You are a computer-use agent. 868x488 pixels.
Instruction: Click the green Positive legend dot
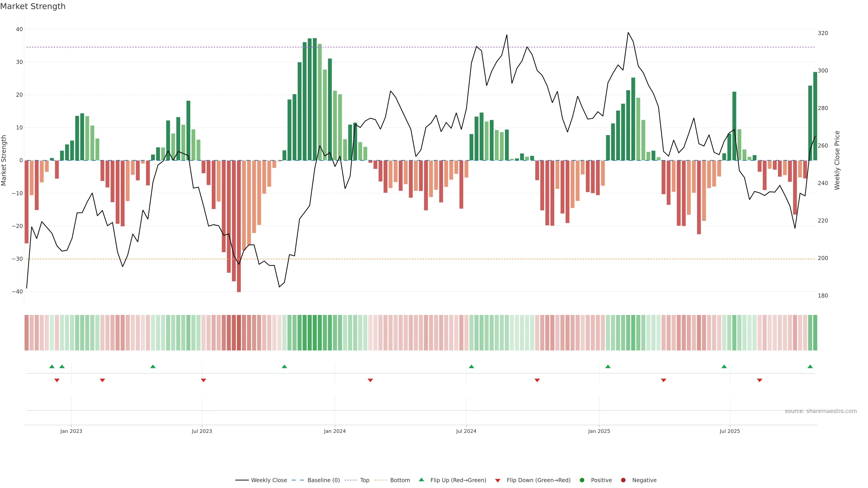(x=582, y=480)
